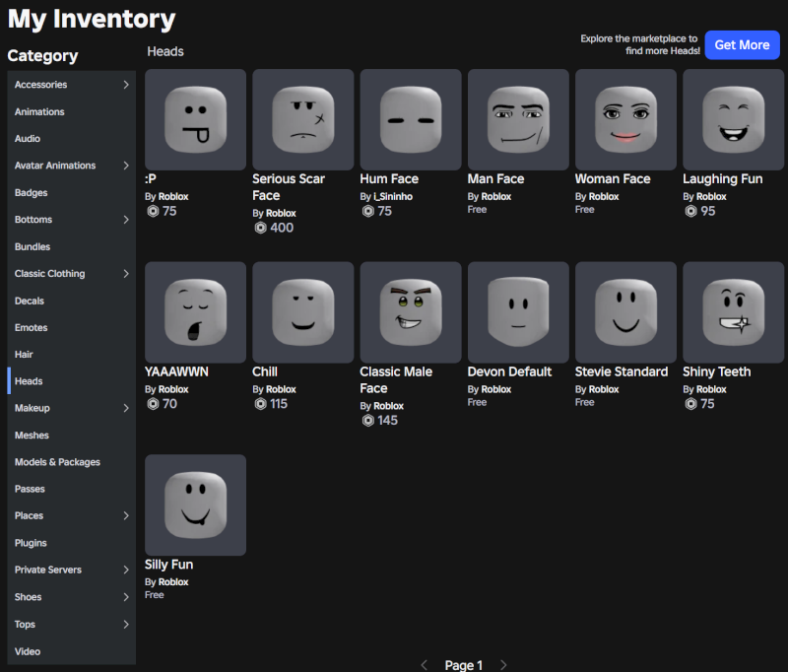
Task: Select the Hair category
Action: 71,355
